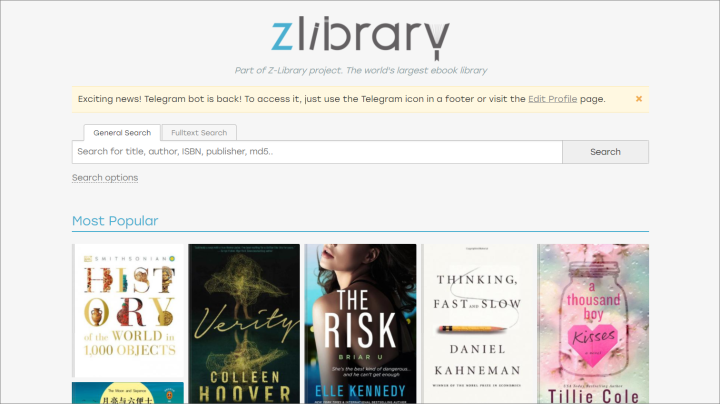
Task: Click the blue letter z in the logo
Action: 282,36
